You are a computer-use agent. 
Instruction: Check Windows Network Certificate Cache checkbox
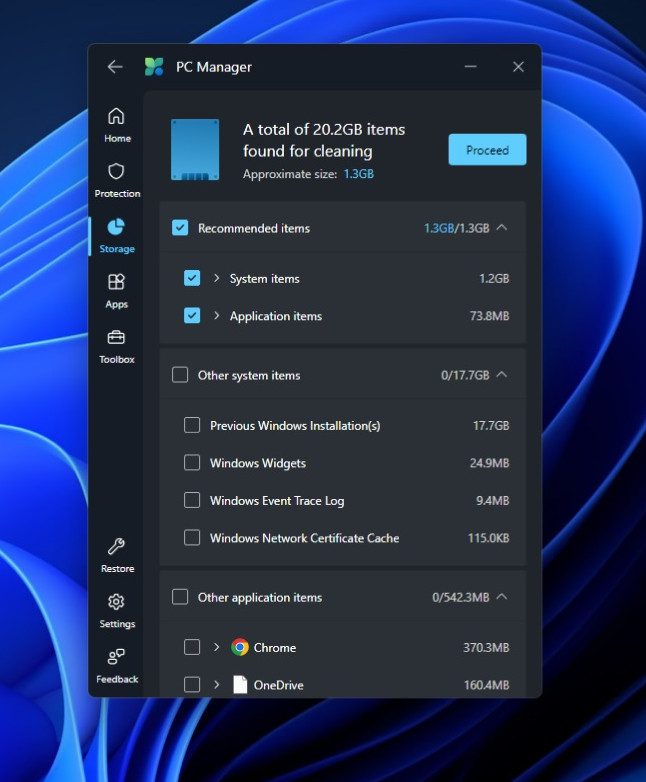[x=192, y=537]
